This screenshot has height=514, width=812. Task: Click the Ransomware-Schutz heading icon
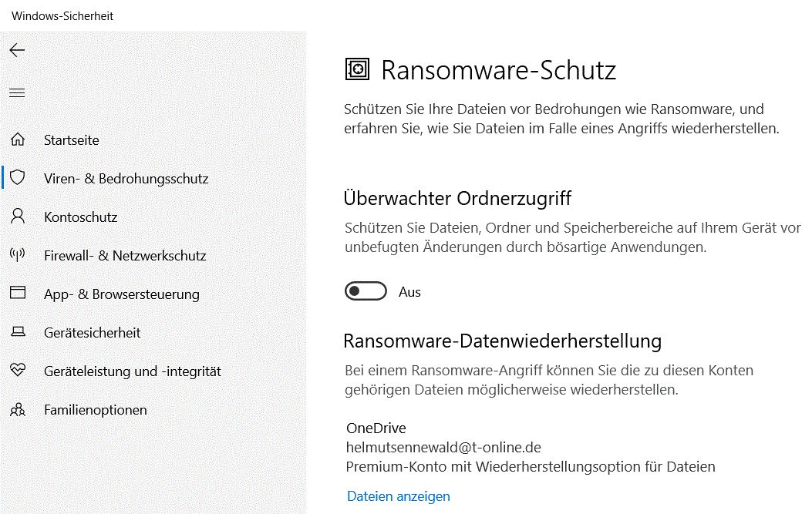pyautogui.click(x=357, y=70)
